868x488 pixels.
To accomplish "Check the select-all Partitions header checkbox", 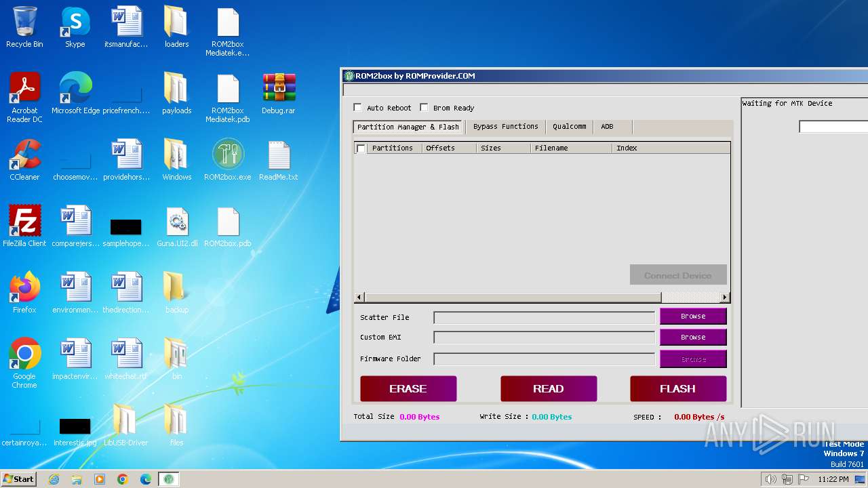I will tap(361, 148).
